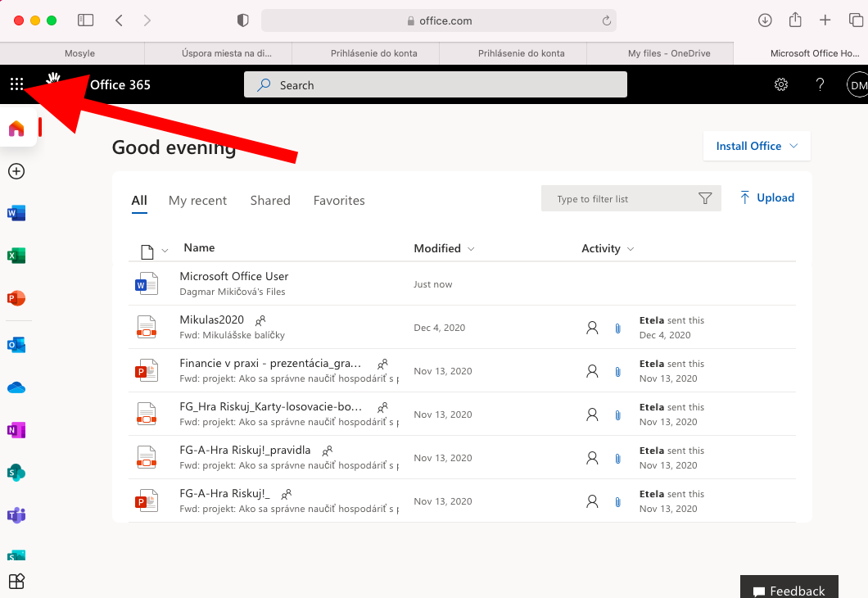Switch to the My recent tab
The width and height of the screenshot is (868, 598).
[x=197, y=201]
